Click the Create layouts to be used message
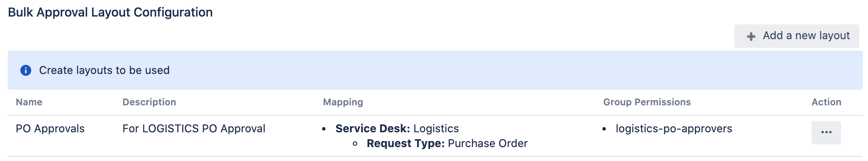Screen dimensions: 868x161 104,70
